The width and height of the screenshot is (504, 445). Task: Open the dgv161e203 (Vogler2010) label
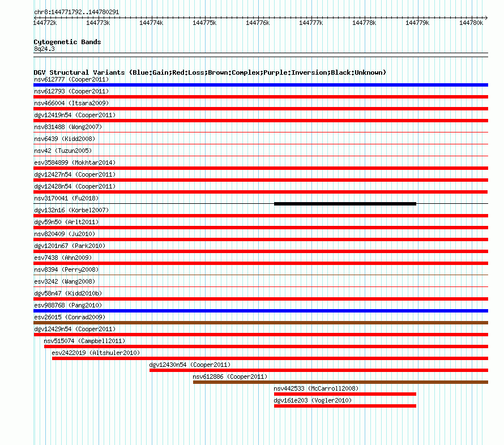coord(313,400)
